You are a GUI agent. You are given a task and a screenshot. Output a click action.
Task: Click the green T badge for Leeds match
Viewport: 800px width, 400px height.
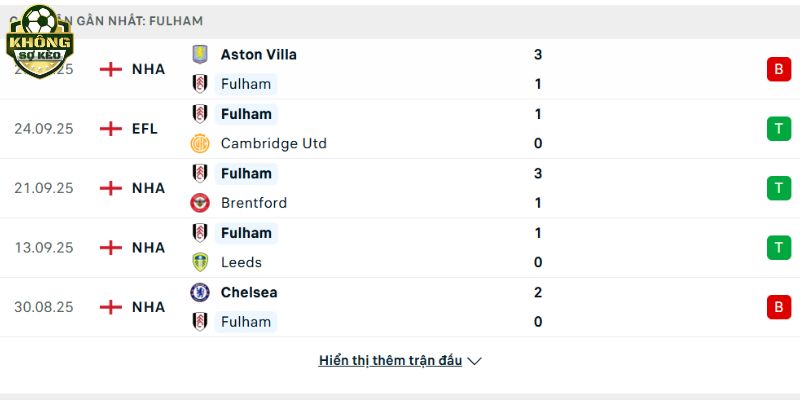pos(778,247)
